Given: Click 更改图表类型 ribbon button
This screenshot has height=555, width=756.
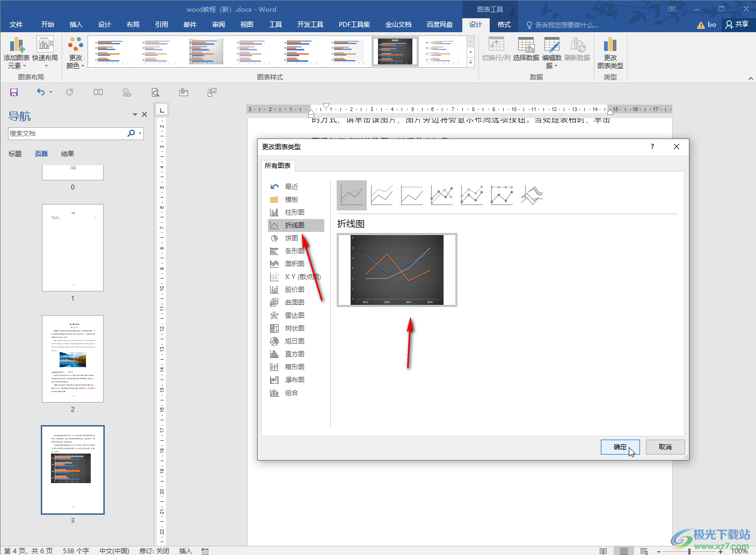Looking at the screenshot, I should [610, 53].
